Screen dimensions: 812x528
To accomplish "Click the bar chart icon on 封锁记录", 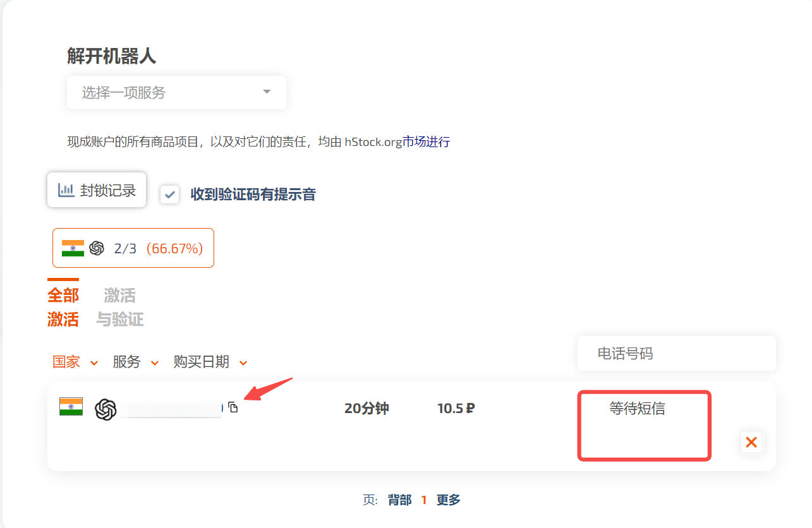I will (x=66, y=189).
